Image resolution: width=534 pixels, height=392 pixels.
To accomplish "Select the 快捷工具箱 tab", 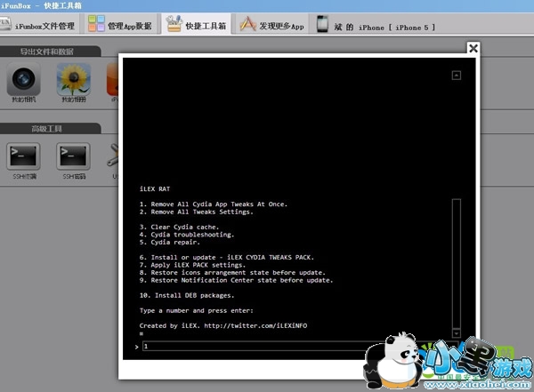I will coord(197,25).
